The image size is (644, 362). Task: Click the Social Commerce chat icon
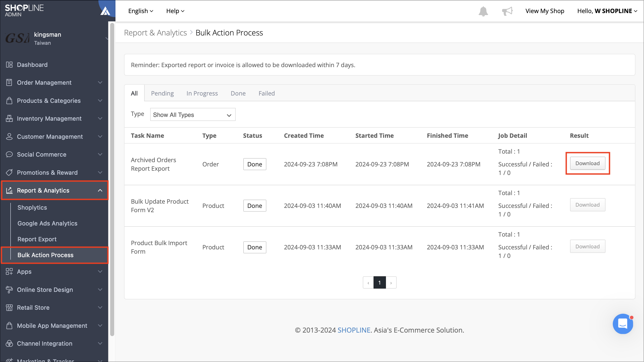(9, 154)
